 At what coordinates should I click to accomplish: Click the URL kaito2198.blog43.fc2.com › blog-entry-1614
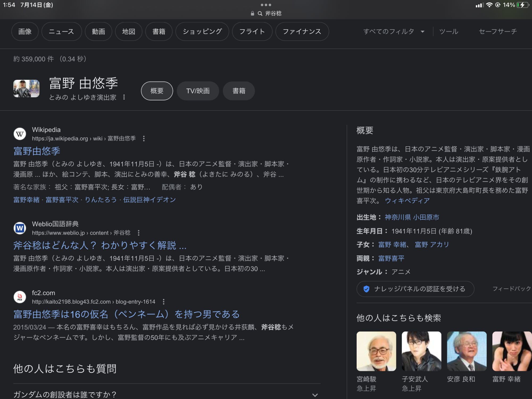pos(93,302)
